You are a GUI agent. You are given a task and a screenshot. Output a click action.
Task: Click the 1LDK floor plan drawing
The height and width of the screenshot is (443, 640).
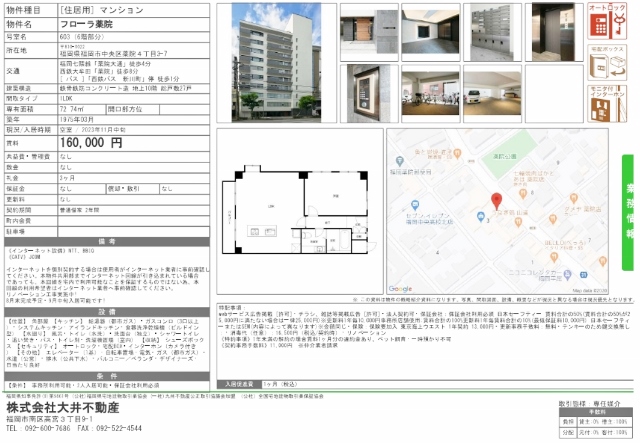[298, 210]
